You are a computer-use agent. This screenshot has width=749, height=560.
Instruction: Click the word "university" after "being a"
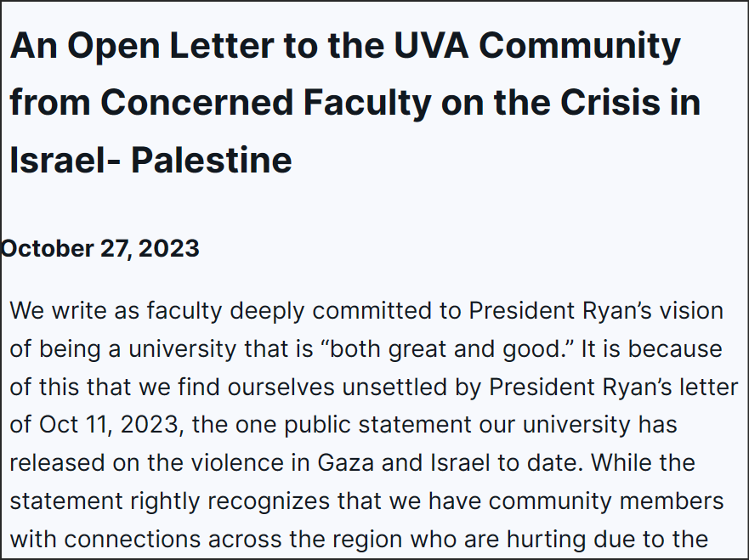pyautogui.click(x=183, y=349)
